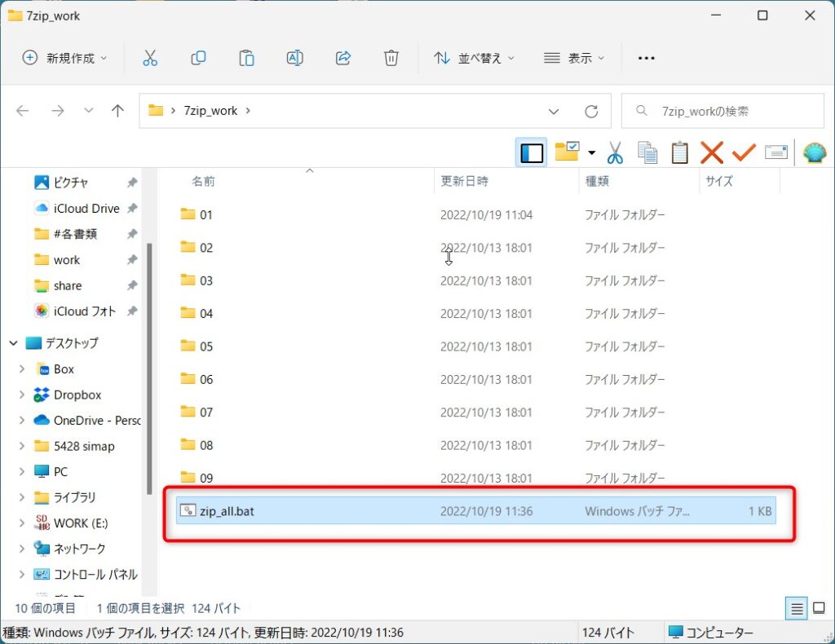Select folder 02 in file list
835x644 pixels.
tap(475, 248)
